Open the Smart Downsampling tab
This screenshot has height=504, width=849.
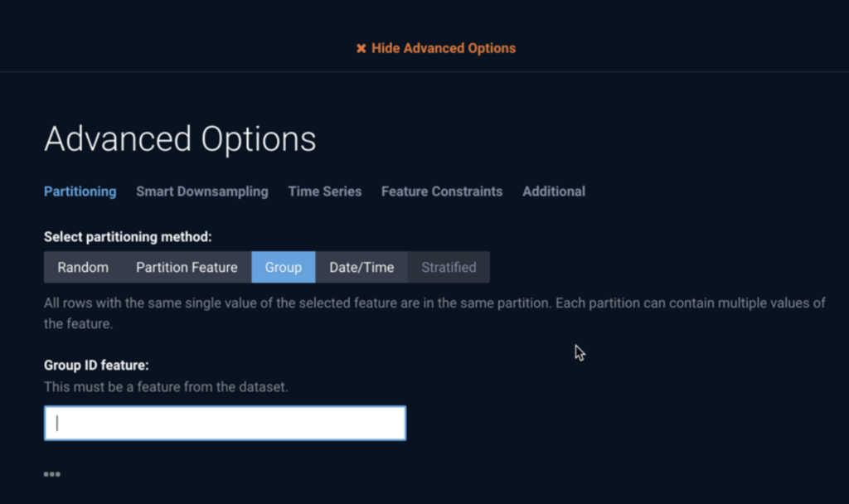(x=202, y=191)
